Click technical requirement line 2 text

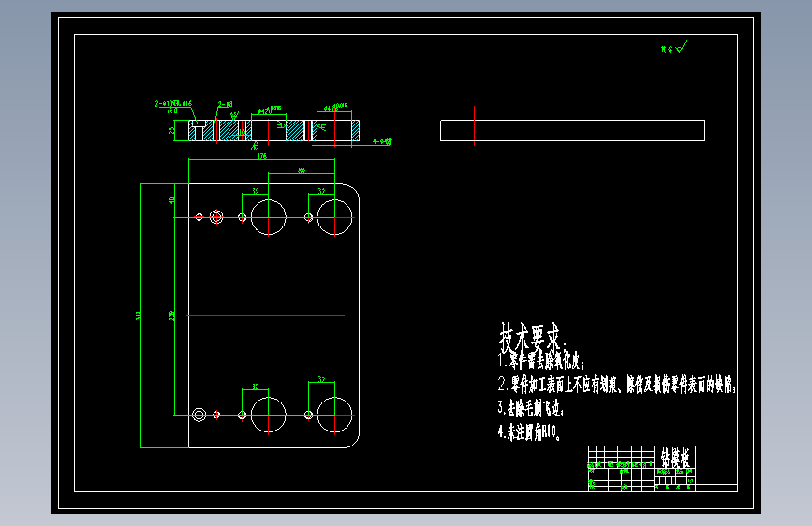pyautogui.click(x=617, y=385)
